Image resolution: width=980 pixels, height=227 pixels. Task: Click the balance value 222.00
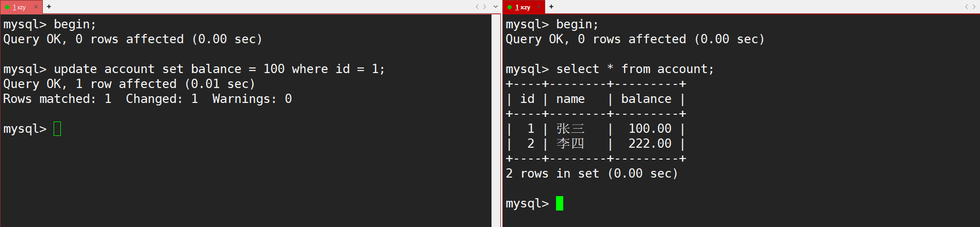click(x=650, y=144)
